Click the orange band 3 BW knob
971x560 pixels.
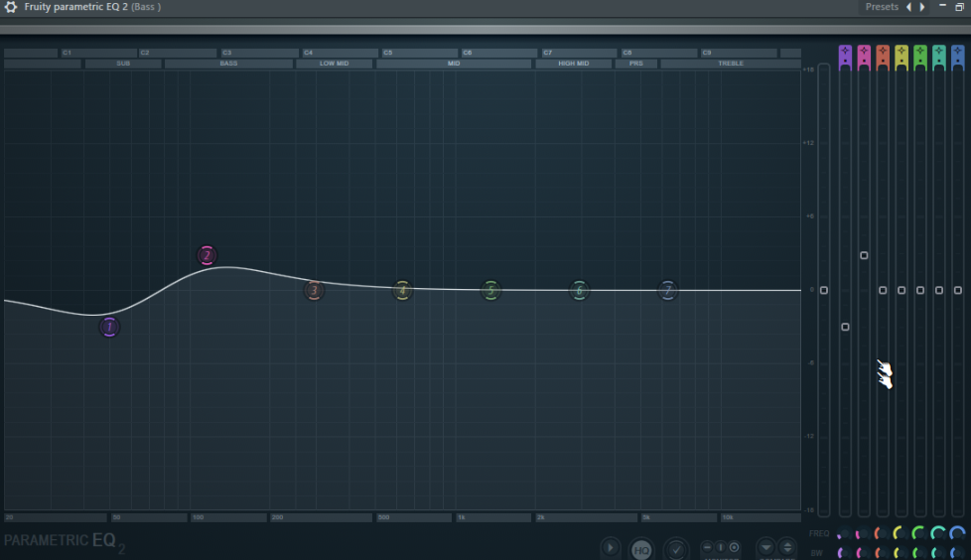point(882,553)
